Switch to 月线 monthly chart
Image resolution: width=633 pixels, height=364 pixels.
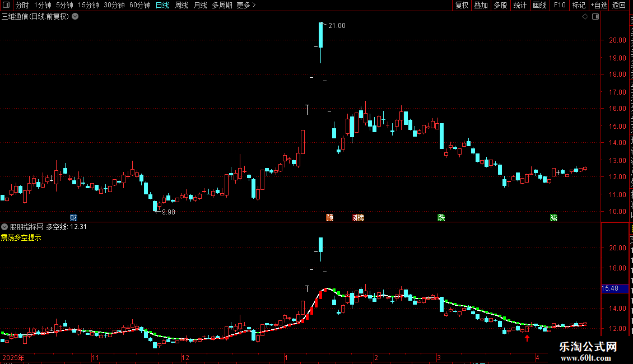point(200,5)
